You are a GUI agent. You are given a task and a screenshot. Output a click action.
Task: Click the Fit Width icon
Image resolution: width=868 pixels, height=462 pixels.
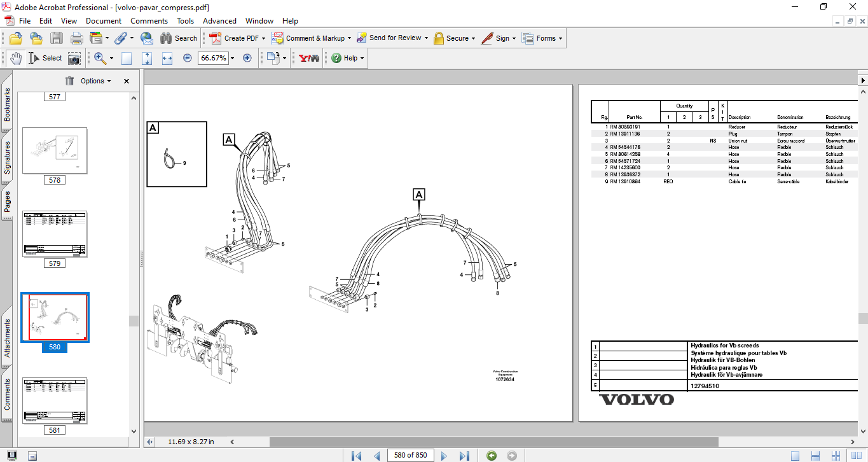pos(167,58)
